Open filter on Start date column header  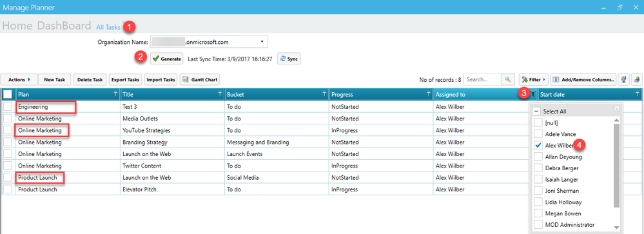638,94
